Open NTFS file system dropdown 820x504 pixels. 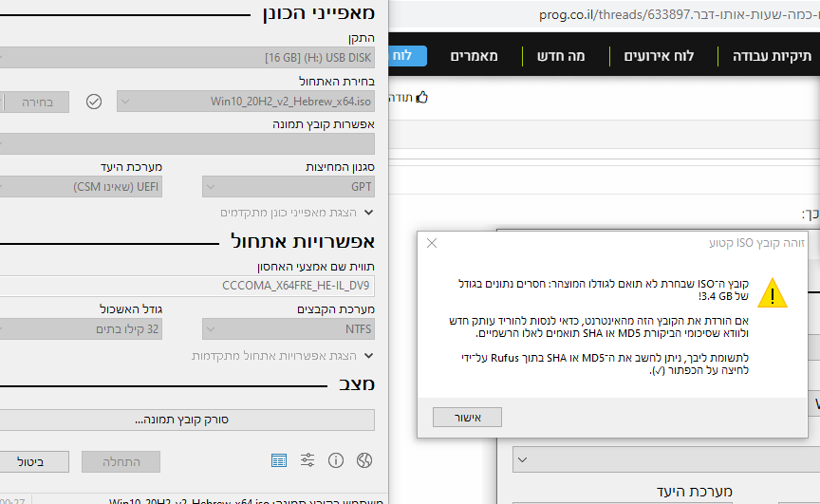coord(289,328)
